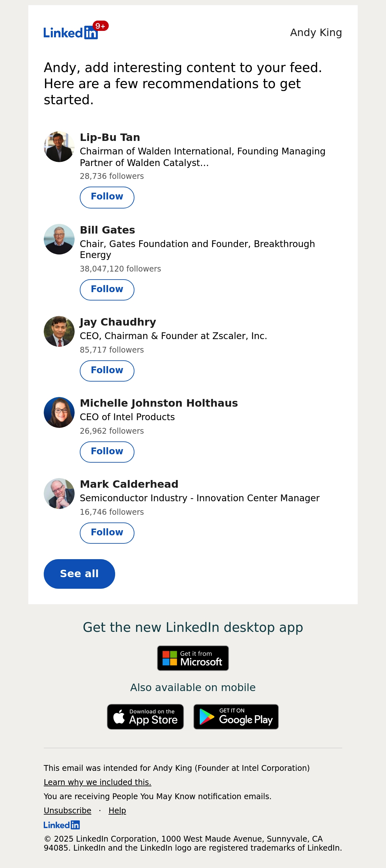The width and height of the screenshot is (386, 868).
Task: Follow Lip-Bu Tan
Action: point(107,197)
